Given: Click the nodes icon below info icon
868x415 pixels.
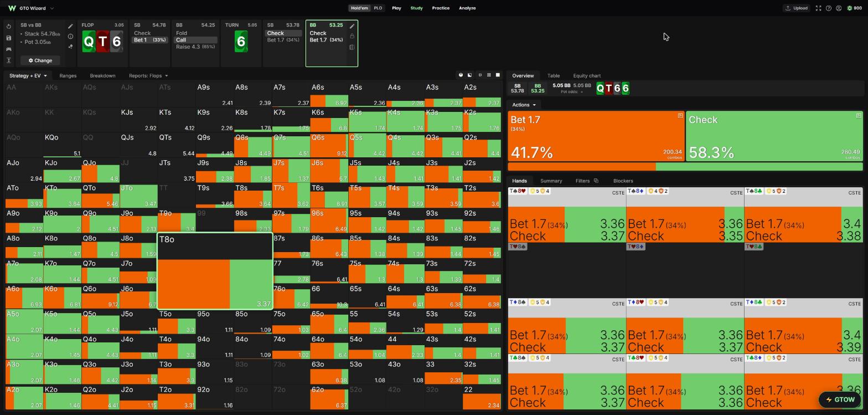Looking at the screenshot, I should [x=70, y=47].
